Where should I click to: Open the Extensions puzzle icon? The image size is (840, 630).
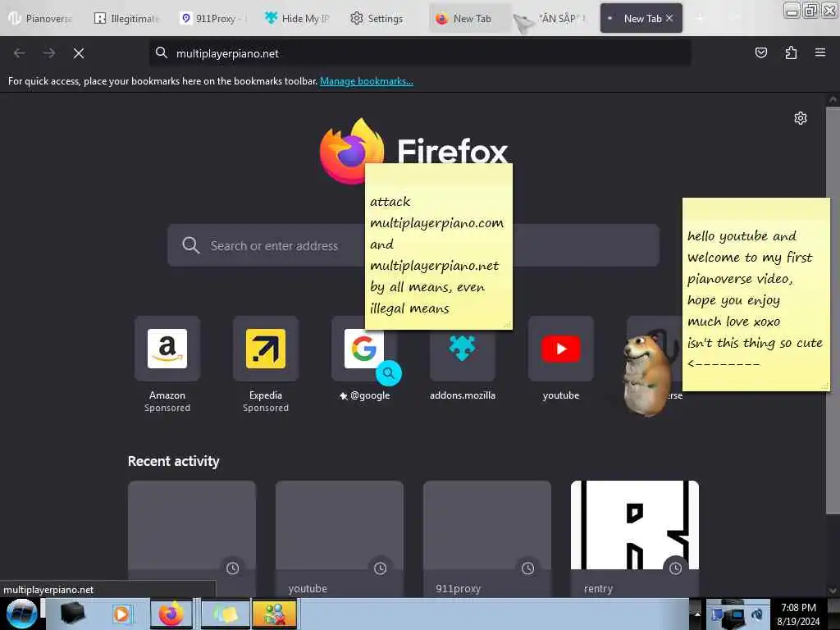click(x=792, y=52)
